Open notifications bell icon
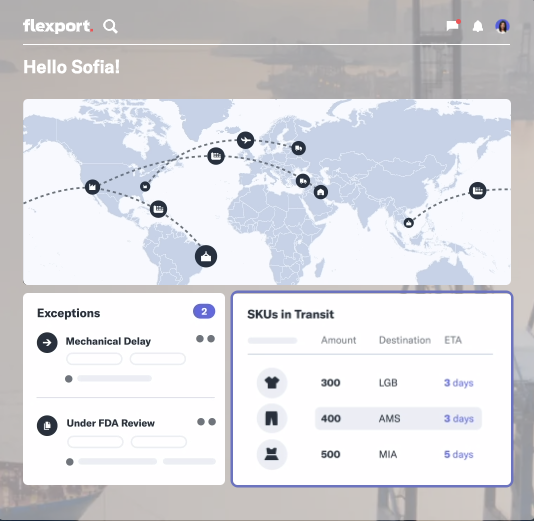The width and height of the screenshot is (534, 521). [x=478, y=26]
